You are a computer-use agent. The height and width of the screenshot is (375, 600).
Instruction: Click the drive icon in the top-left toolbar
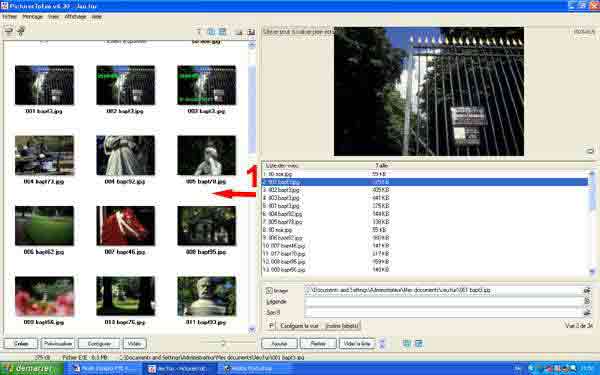8,31
